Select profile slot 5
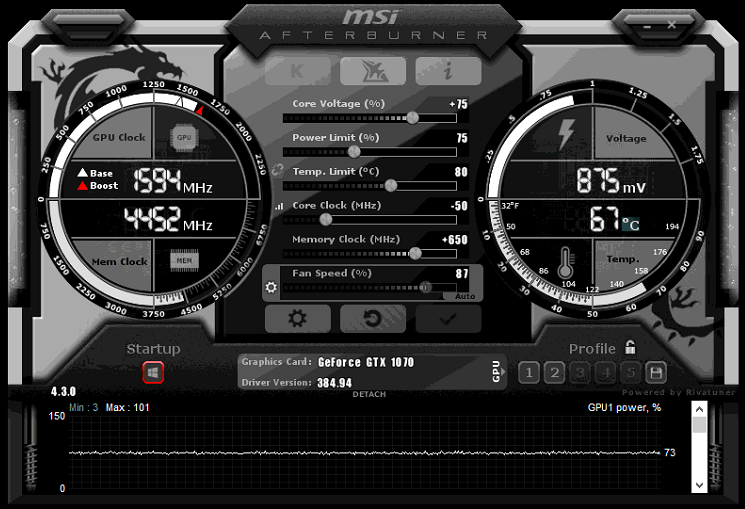745x509 pixels. 631,373
